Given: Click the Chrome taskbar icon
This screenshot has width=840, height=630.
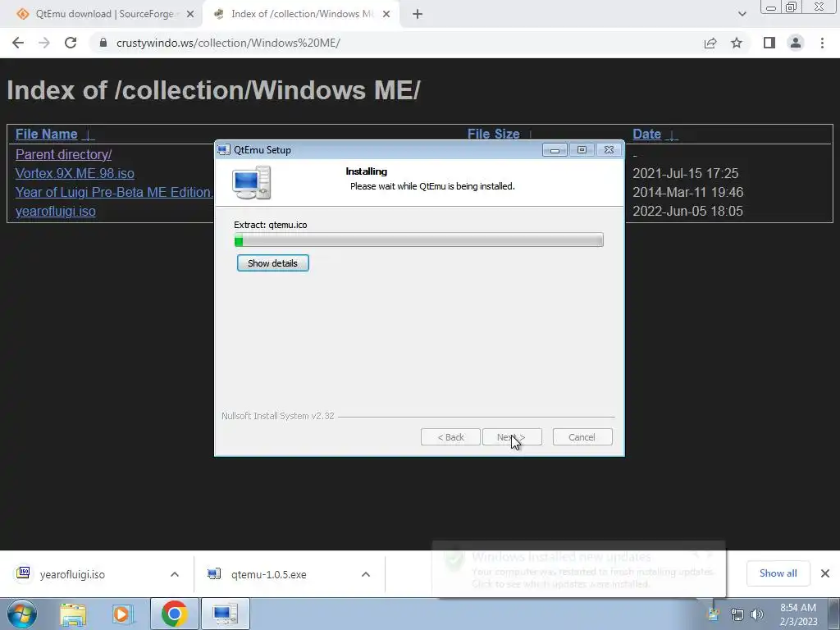Looking at the screenshot, I should [x=174, y=614].
